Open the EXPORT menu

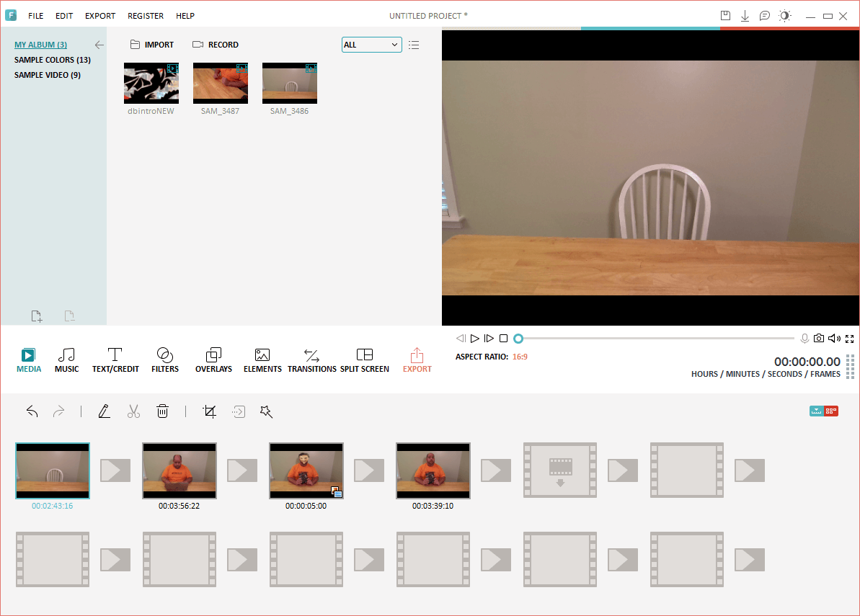point(99,16)
